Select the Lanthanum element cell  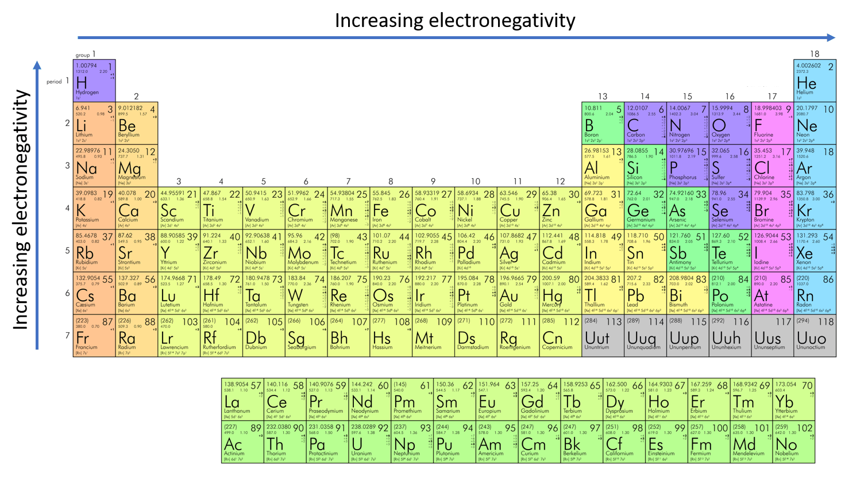click(x=242, y=400)
